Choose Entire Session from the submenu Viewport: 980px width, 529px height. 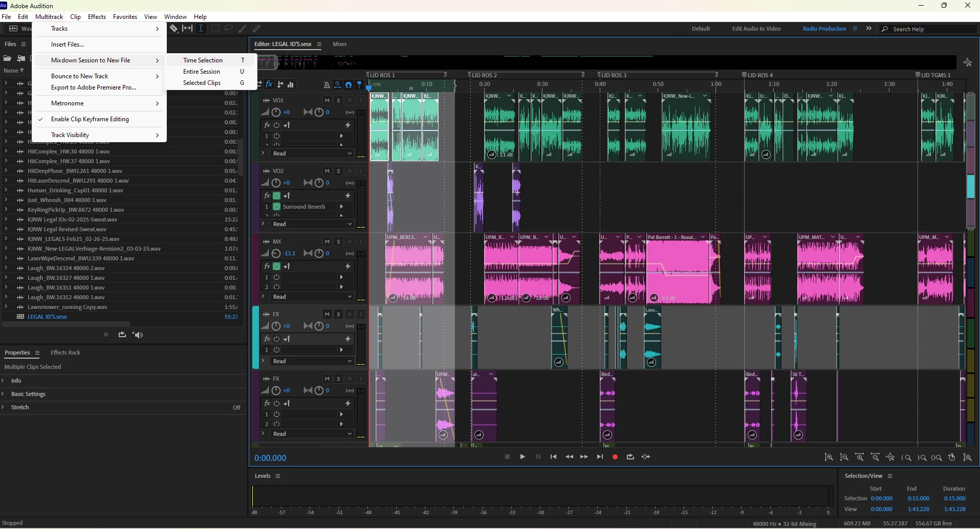[x=211, y=72]
